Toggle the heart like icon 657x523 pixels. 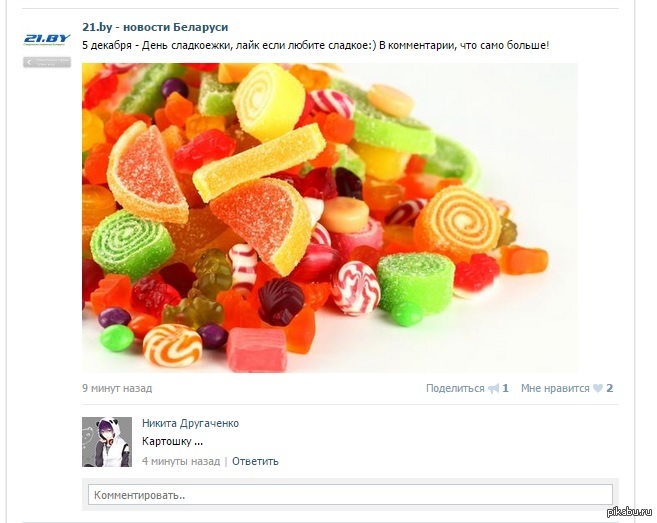tap(598, 388)
